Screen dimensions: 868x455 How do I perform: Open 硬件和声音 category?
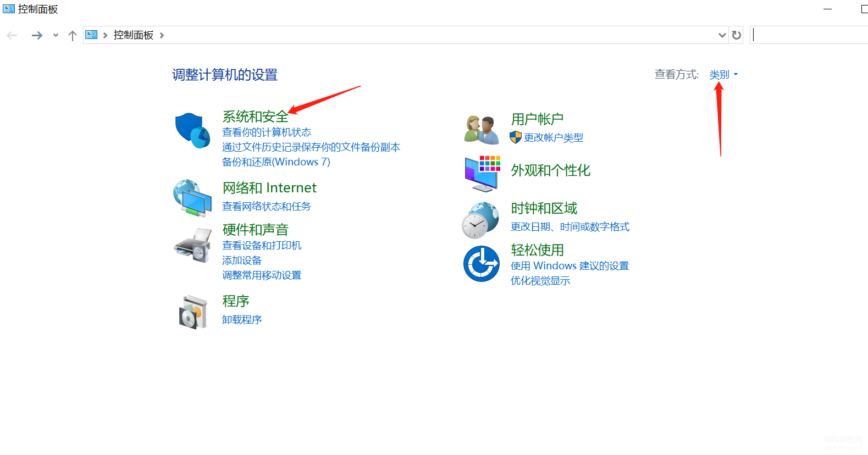coord(255,230)
